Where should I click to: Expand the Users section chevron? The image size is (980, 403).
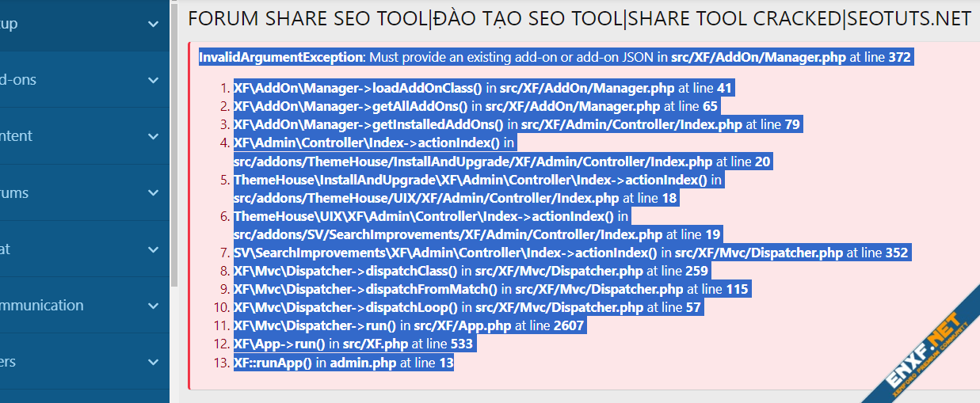(x=153, y=362)
